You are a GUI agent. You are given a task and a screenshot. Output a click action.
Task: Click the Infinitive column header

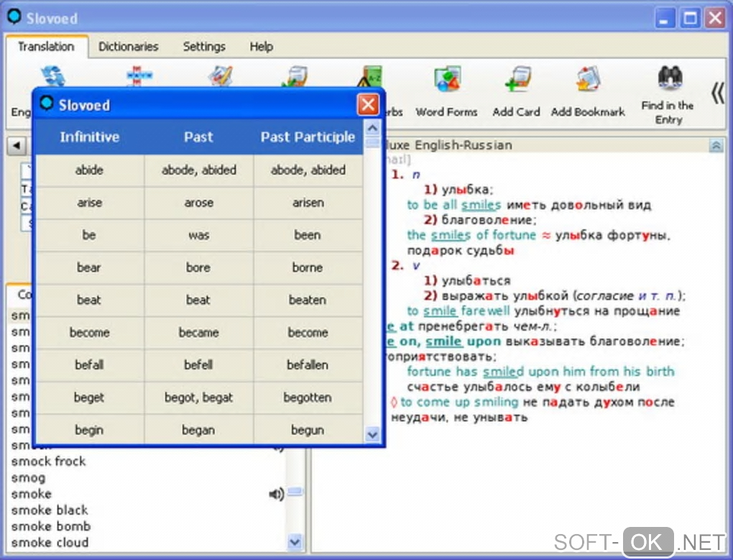point(90,137)
